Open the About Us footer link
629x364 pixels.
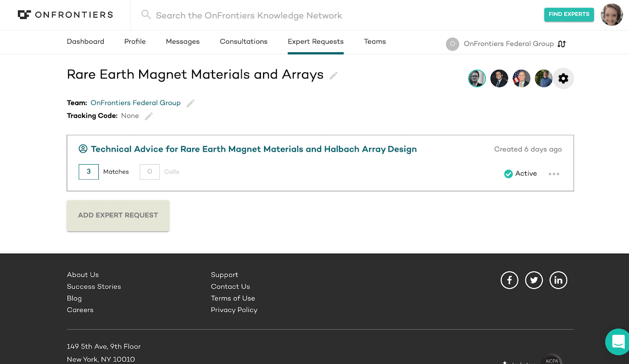(x=83, y=275)
